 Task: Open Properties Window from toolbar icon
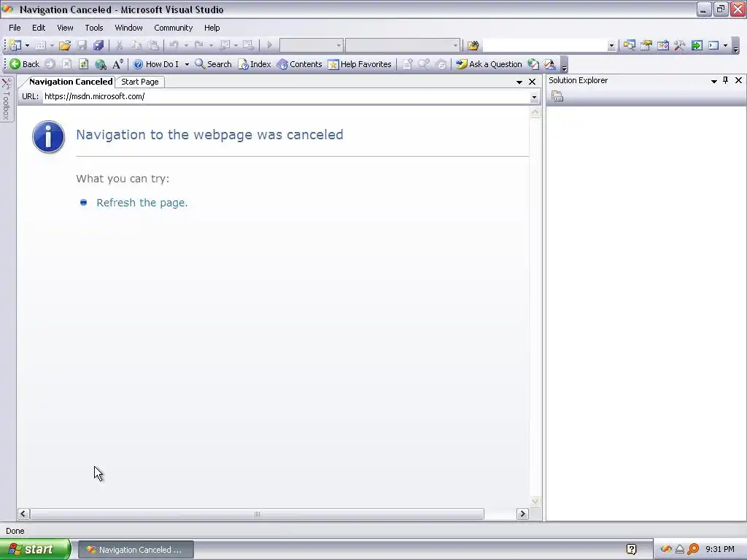tap(646, 45)
